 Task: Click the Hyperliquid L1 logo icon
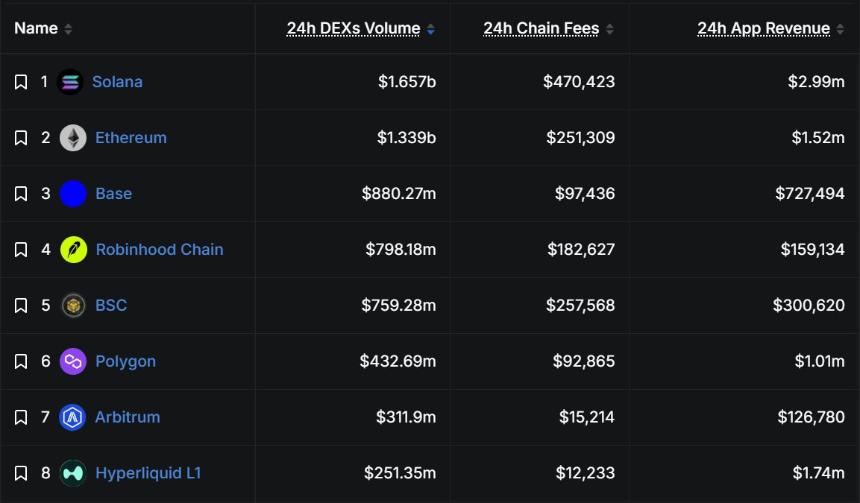(x=73, y=473)
